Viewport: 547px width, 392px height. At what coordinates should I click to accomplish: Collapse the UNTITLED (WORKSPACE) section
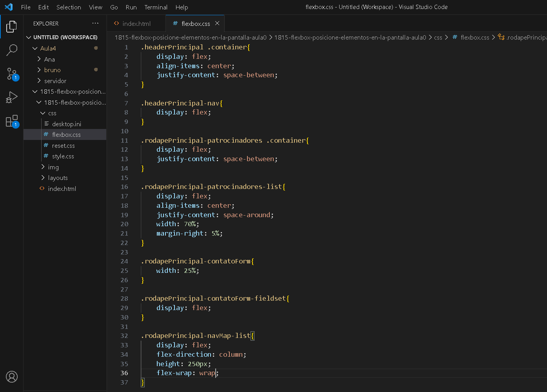click(x=65, y=37)
